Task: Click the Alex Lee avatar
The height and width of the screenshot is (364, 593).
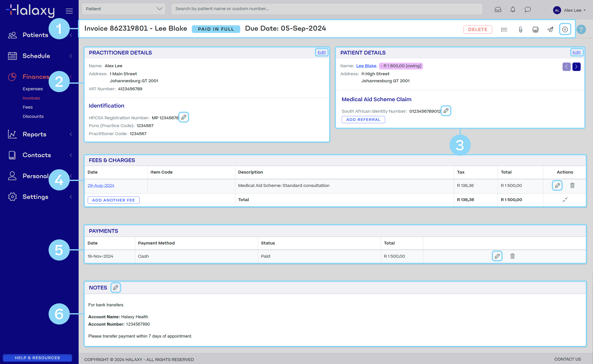Action: pos(557,10)
